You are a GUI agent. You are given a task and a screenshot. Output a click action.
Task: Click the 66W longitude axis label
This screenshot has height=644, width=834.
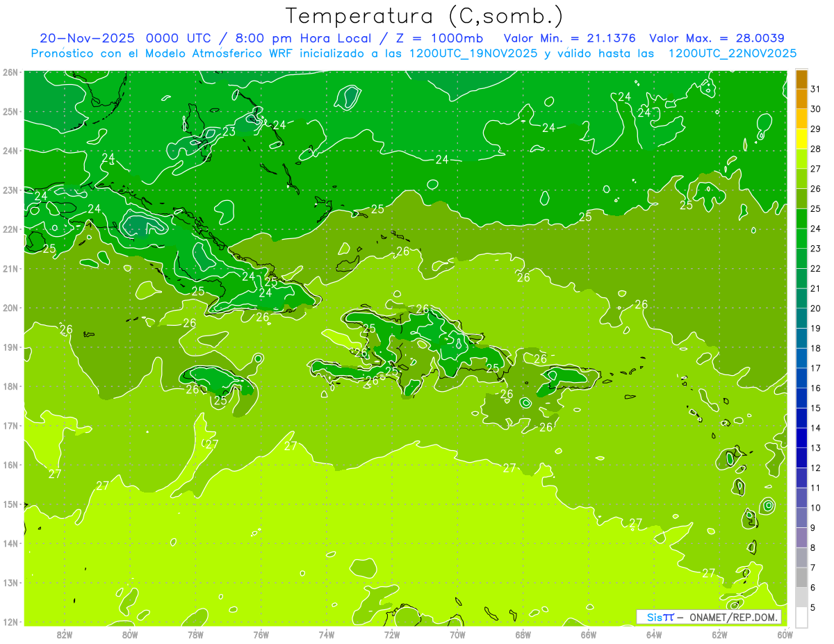(589, 634)
